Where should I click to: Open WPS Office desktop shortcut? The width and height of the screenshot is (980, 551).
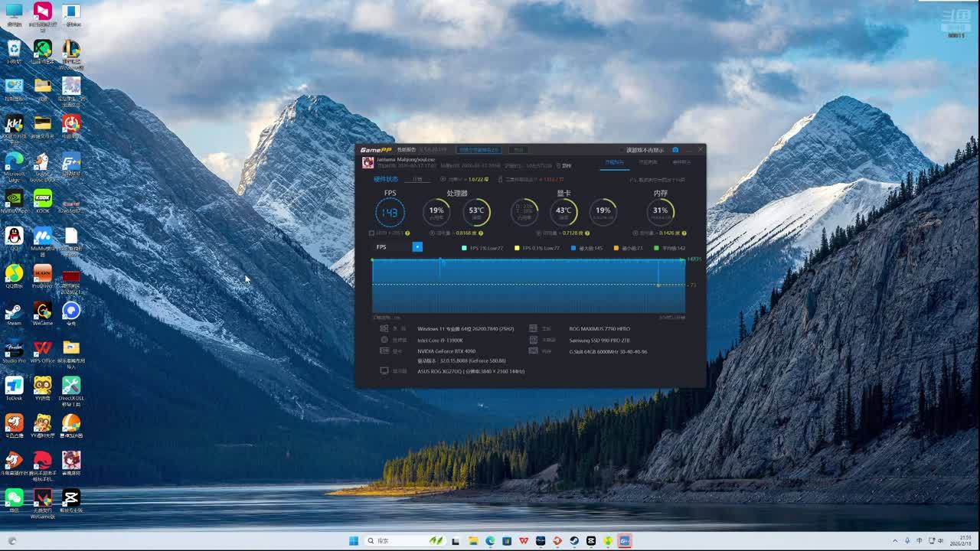click(x=43, y=350)
